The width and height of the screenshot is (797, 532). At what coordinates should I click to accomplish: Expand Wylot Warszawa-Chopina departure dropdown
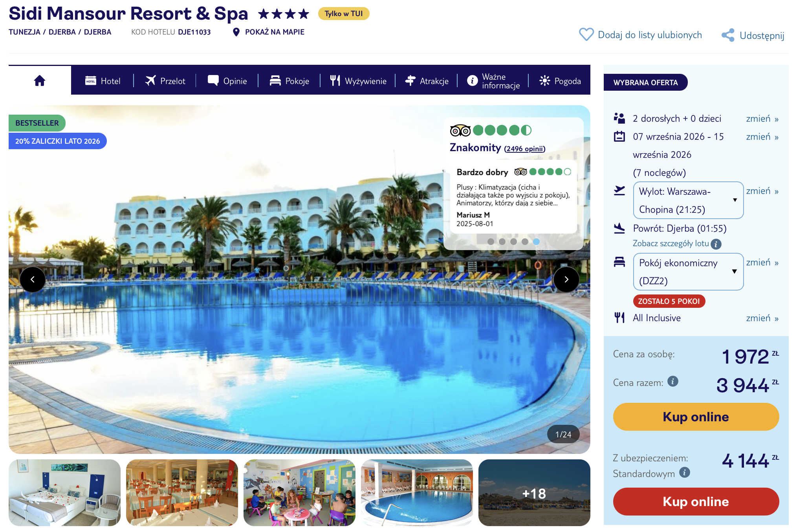(688, 200)
